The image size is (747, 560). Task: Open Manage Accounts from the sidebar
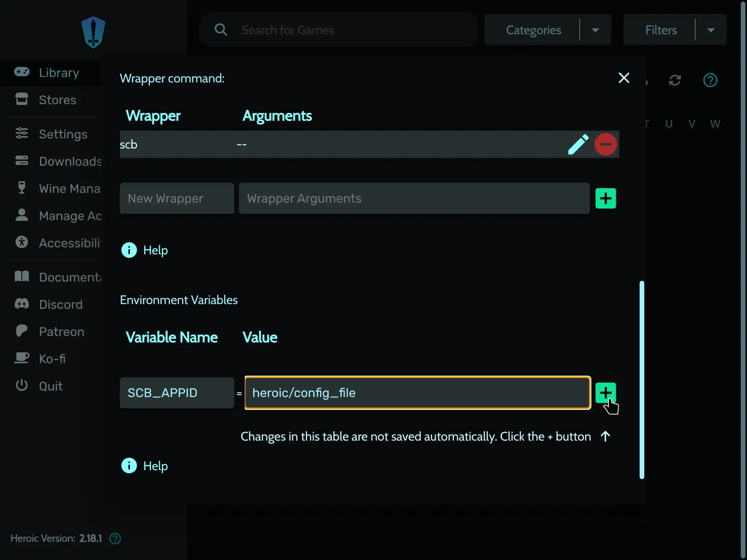tap(21, 215)
